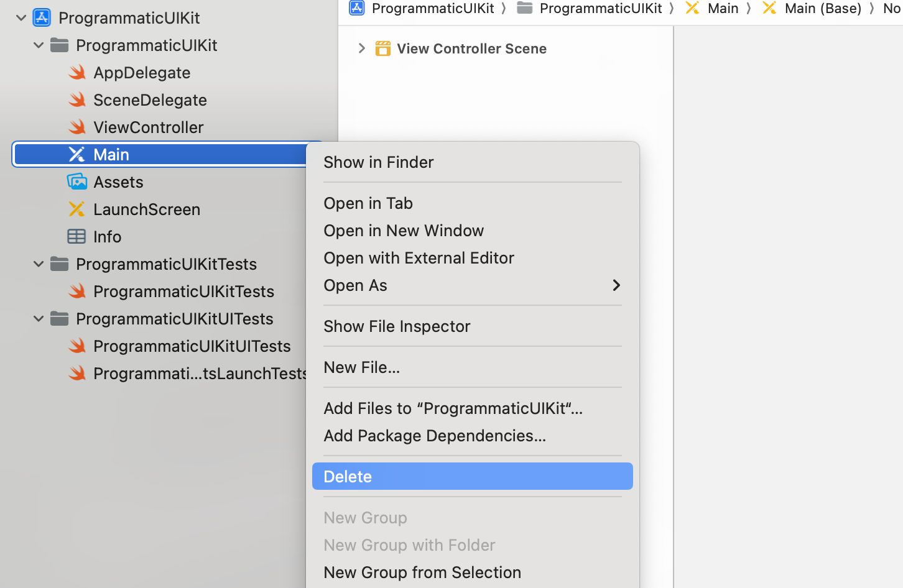Click the Swift icon beside AppDelegate

(77, 73)
